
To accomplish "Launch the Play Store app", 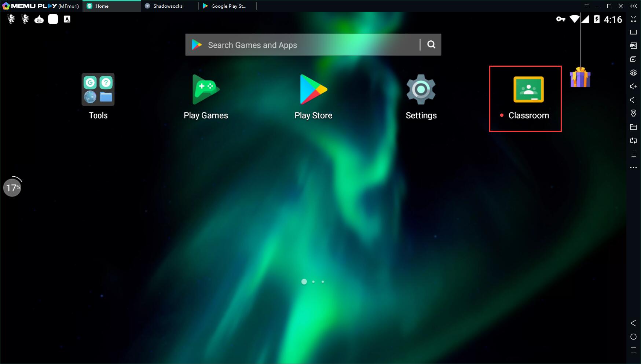I will click(x=313, y=90).
